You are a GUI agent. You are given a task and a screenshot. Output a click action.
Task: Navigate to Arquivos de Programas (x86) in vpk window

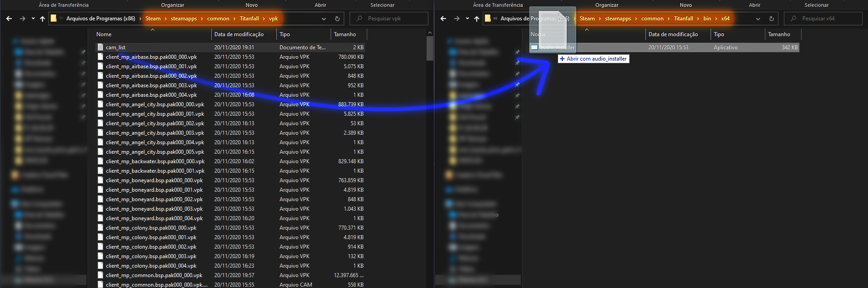[100, 19]
